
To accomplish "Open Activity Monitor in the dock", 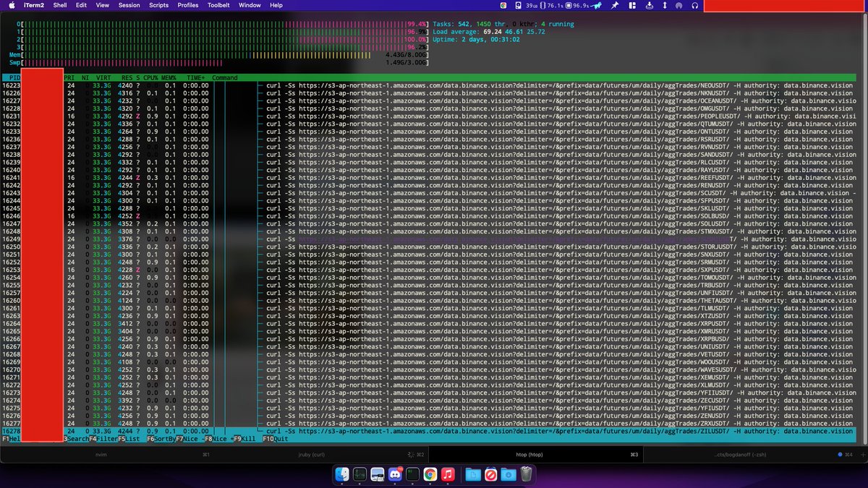I will point(359,474).
